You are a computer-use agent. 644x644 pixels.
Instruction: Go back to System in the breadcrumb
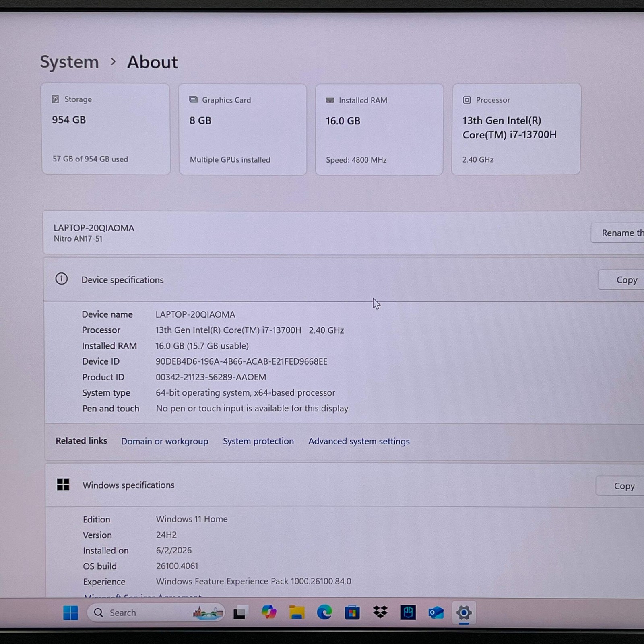tap(69, 62)
